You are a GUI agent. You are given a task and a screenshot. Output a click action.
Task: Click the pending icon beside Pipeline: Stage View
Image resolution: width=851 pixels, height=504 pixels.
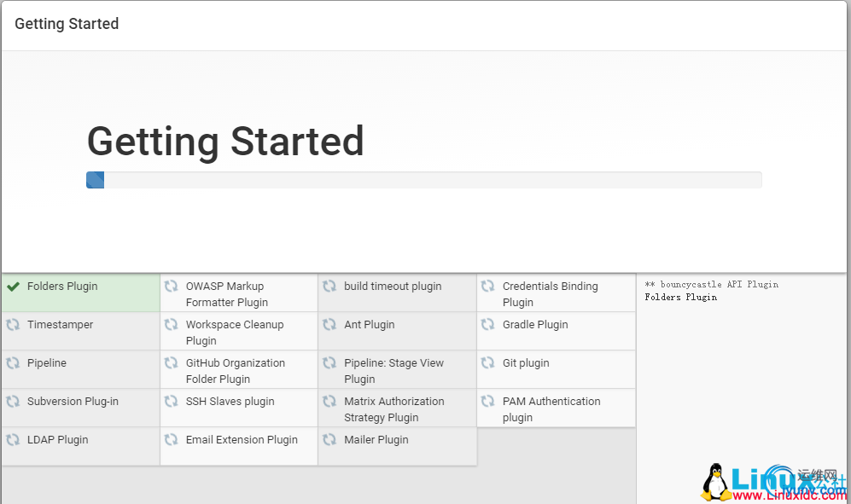[x=329, y=363]
